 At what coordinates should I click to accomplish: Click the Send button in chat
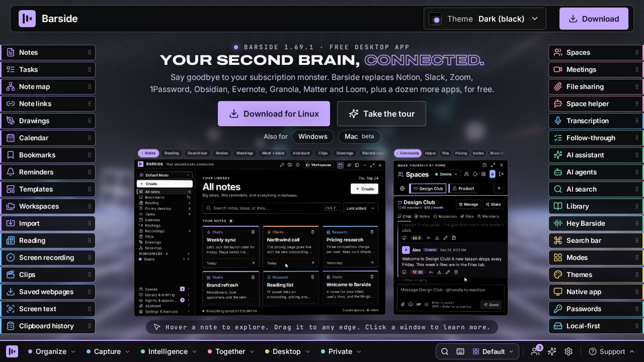(x=491, y=305)
